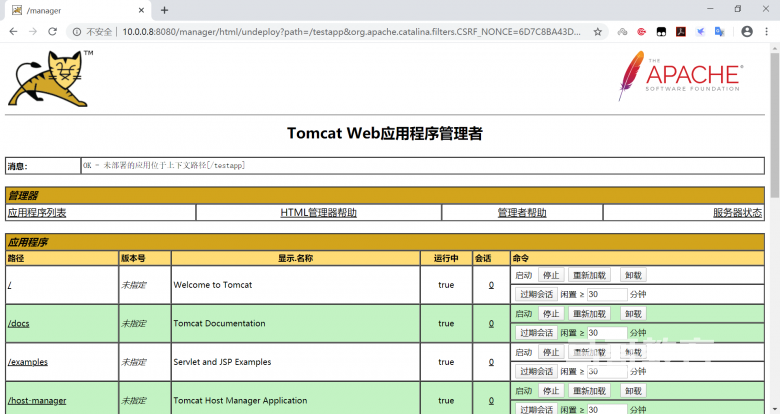Click the browser forward arrow

tap(33, 31)
